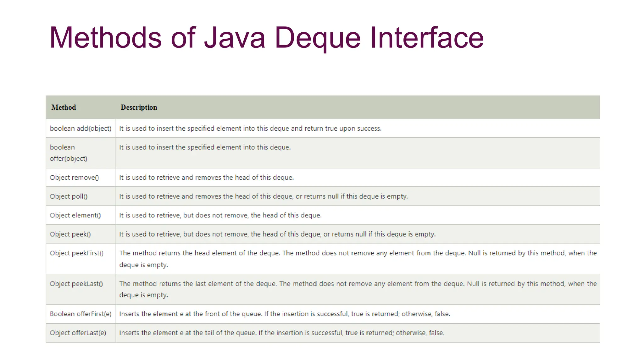
Task: Click the 'Object peekFirst()' method cell
Action: (81, 259)
